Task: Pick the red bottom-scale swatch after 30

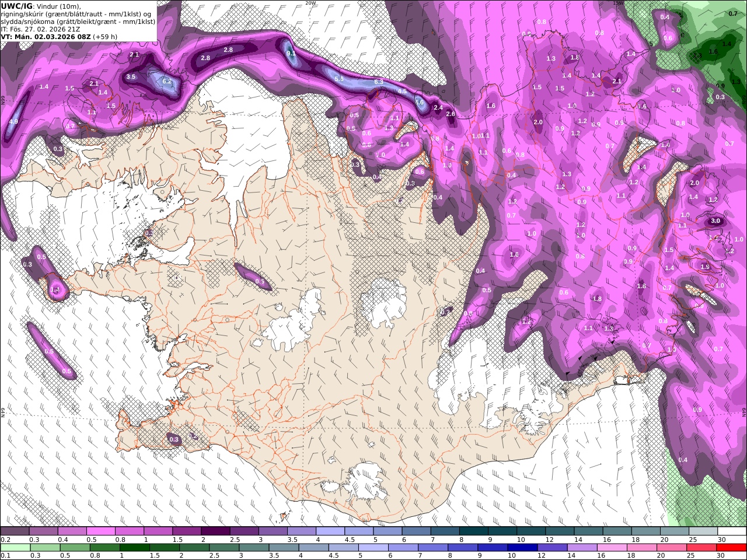Action: [x=730, y=548]
